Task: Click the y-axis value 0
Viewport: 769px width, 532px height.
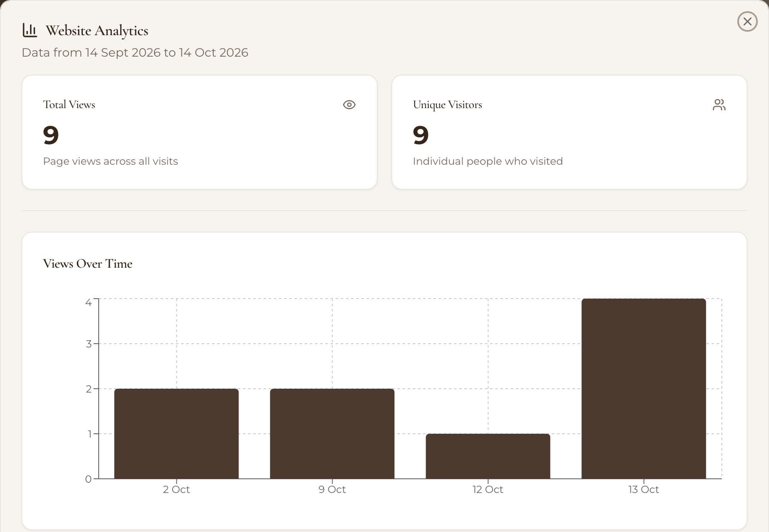Action: 88,479
